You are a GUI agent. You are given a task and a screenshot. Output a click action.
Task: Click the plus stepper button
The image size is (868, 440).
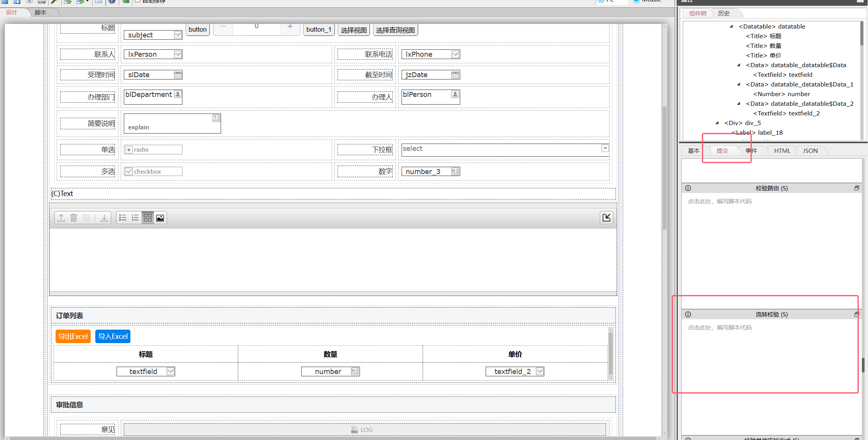coord(290,27)
